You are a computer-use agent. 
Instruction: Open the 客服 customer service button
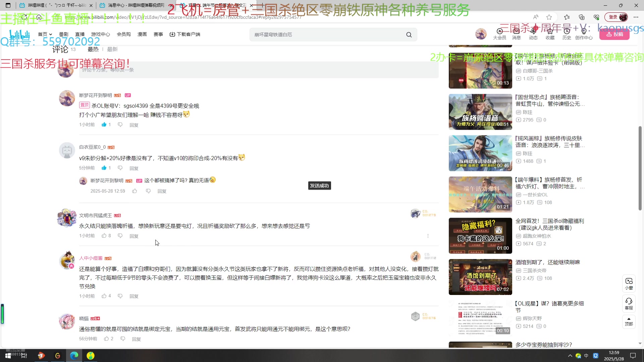[629, 304]
